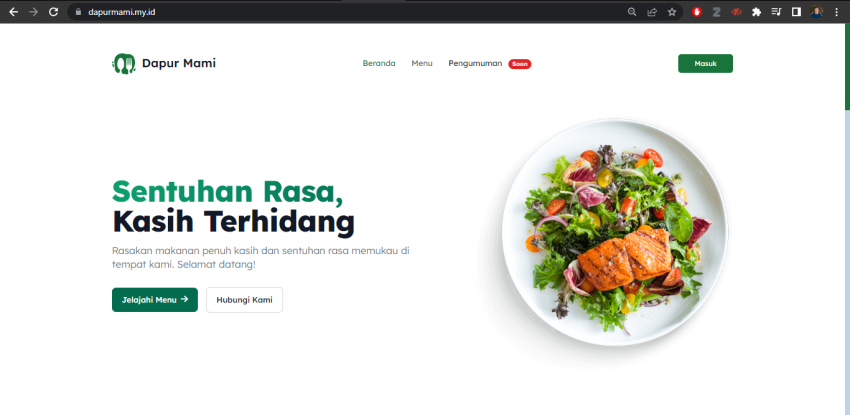
Task: Click the green Masuk button
Action: (x=705, y=63)
